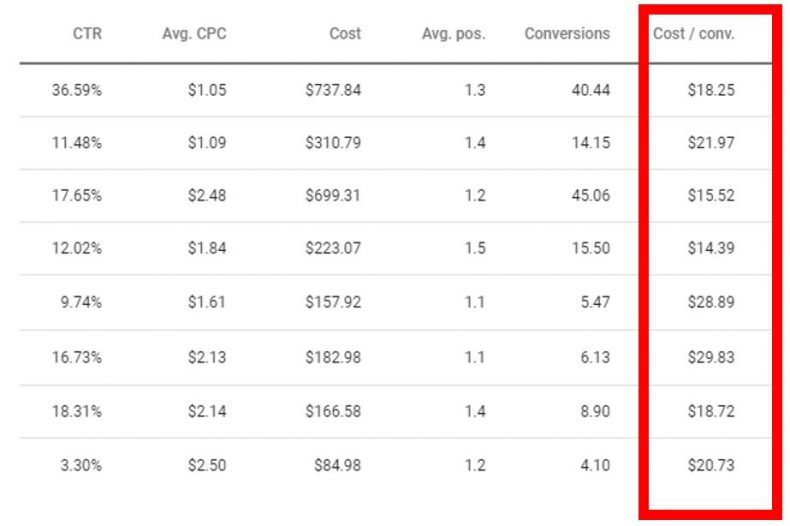Sort by the Avg. CPC column header
The height and width of the screenshot is (526, 790).
194,34
